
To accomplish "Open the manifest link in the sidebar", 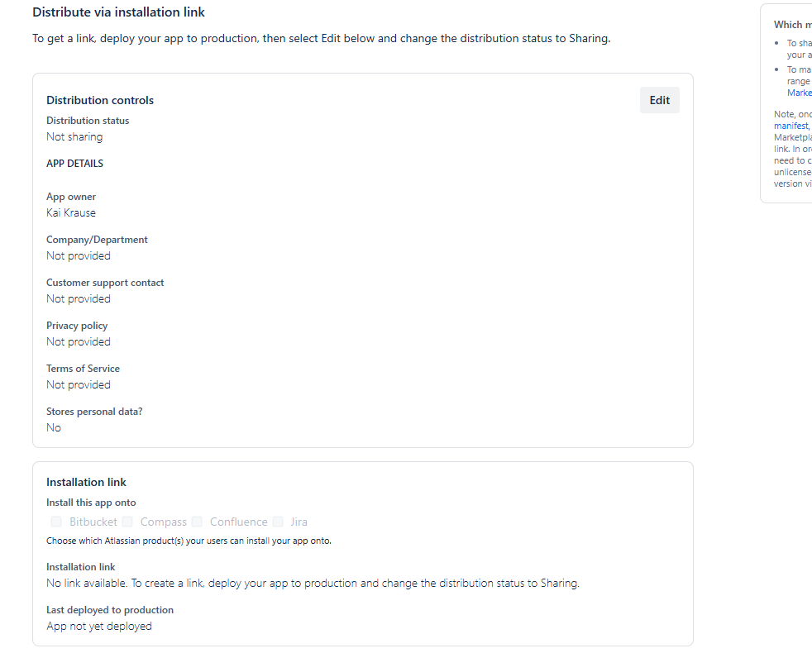I will tap(791, 125).
